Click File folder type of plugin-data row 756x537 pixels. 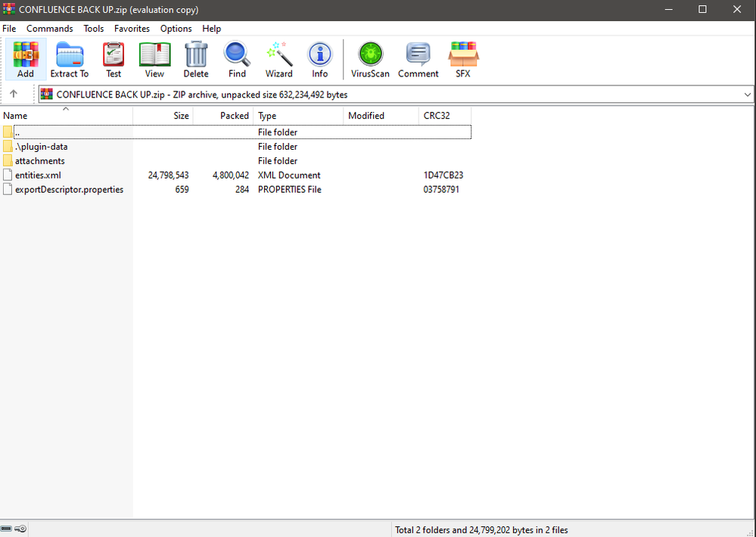click(x=278, y=147)
